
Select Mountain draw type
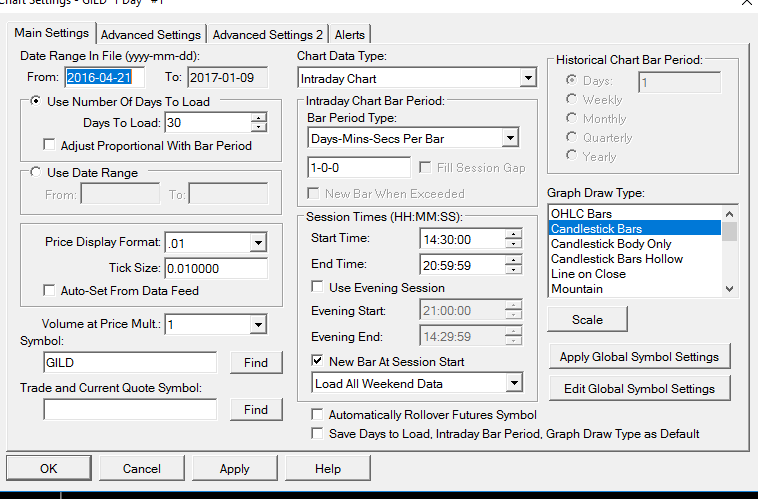[634, 288]
